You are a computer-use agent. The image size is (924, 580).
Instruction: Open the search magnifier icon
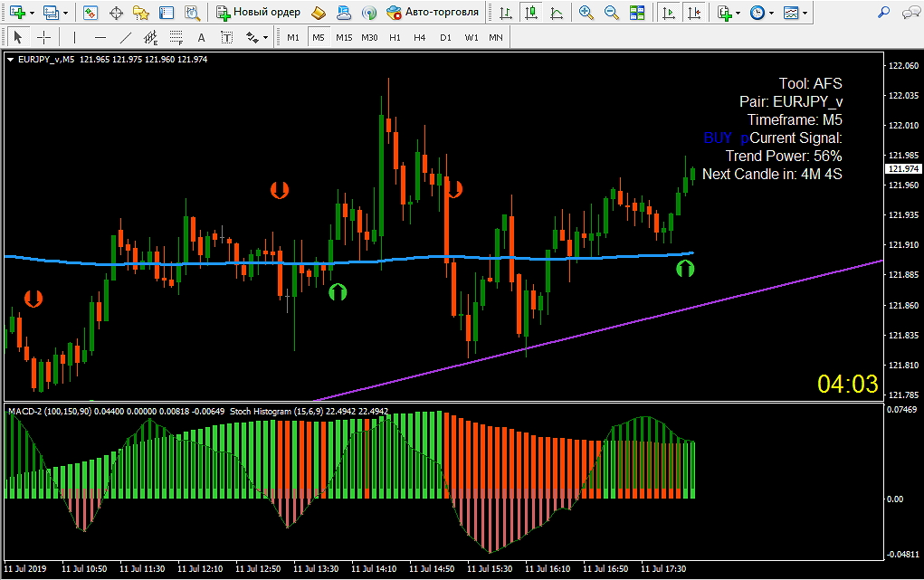(883, 12)
